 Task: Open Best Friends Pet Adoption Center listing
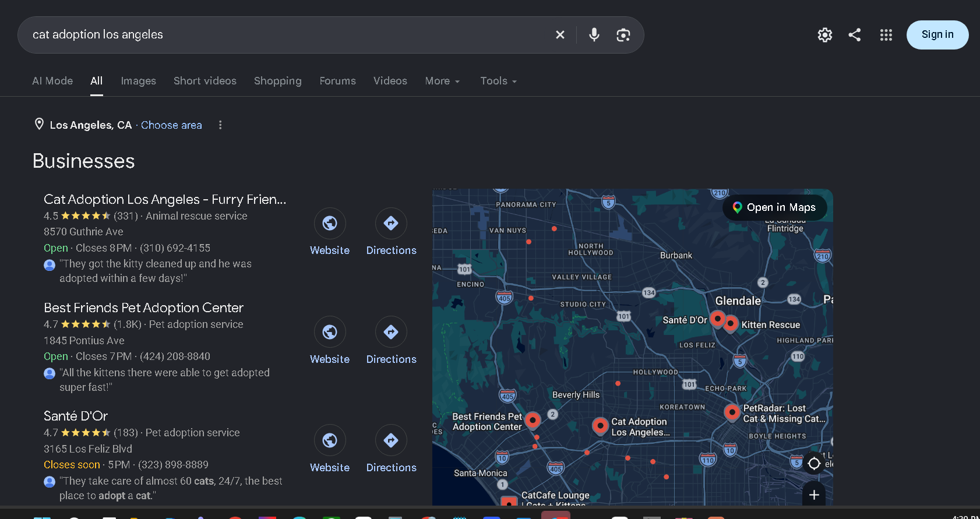143,308
